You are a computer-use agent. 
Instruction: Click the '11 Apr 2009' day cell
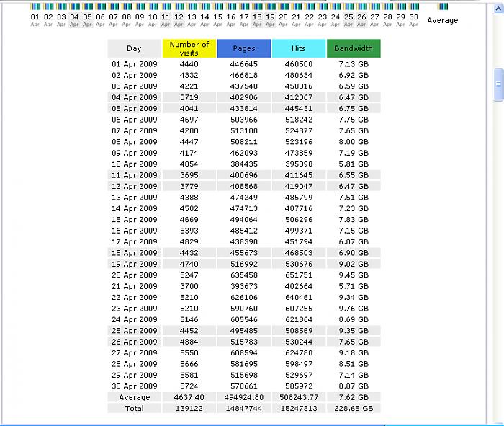tap(135, 175)
